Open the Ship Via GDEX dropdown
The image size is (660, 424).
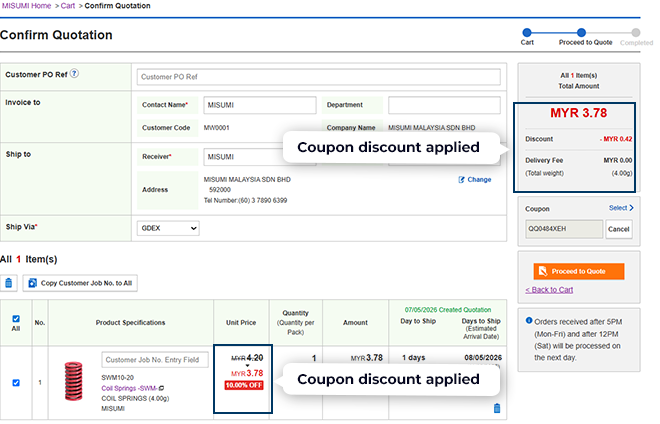point(168,228)
